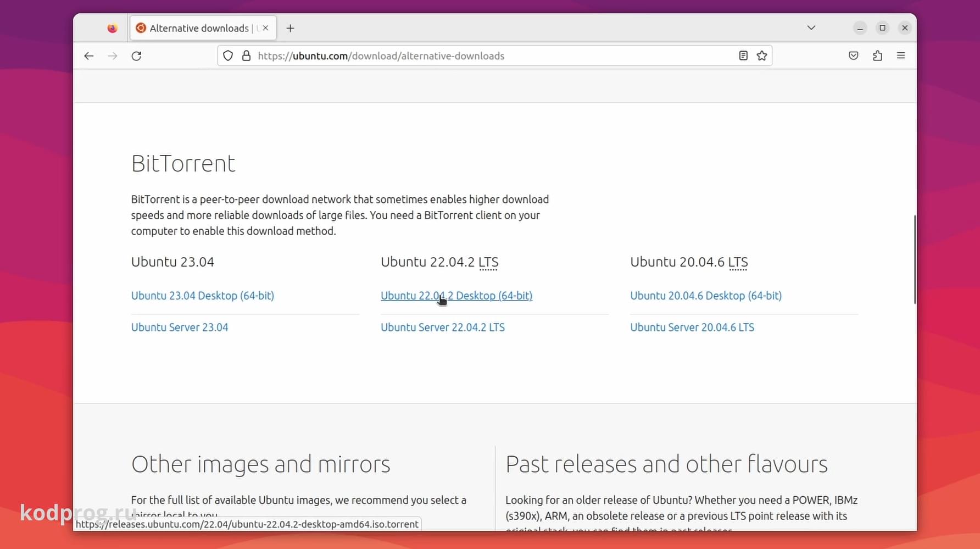980x549 pixels.
Task: Click Past releases and other flavours heading
Action: pos(666,464)
